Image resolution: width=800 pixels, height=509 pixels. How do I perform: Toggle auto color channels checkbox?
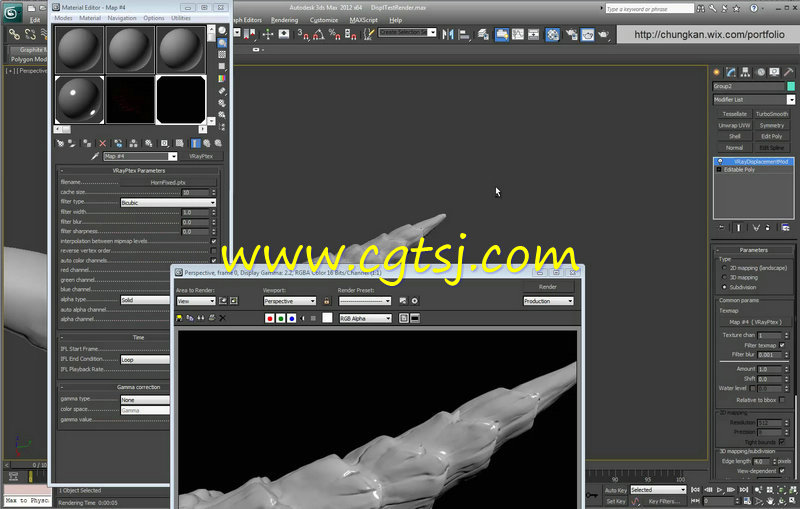pyautogui.click(x=213, y=261)
